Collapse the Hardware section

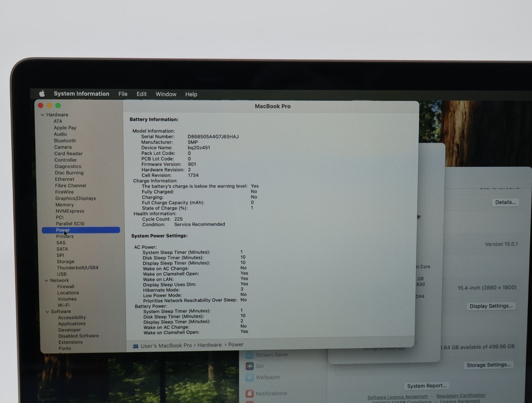[x=43, y=115]
